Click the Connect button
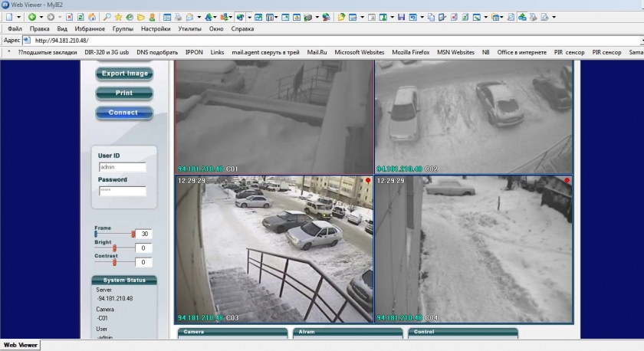The height and width of the screenshot is (351, 644). tap(124, 113)
